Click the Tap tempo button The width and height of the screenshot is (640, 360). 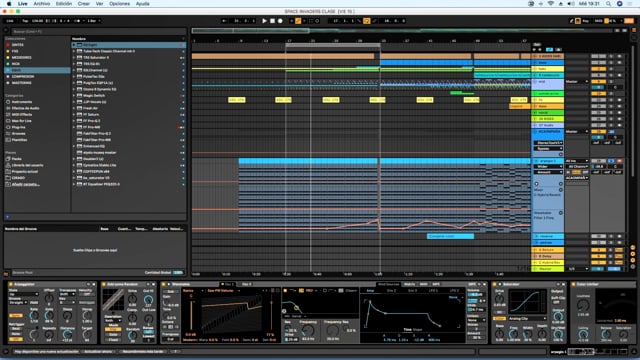25,21
